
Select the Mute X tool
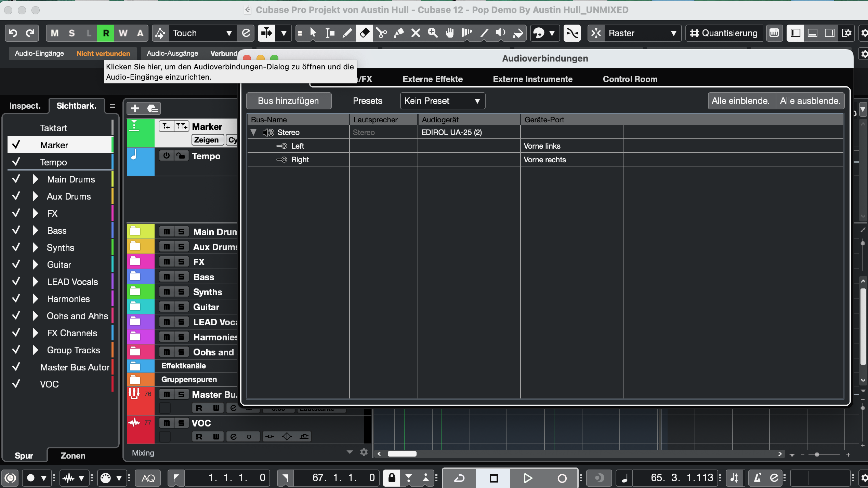[416, 33]
